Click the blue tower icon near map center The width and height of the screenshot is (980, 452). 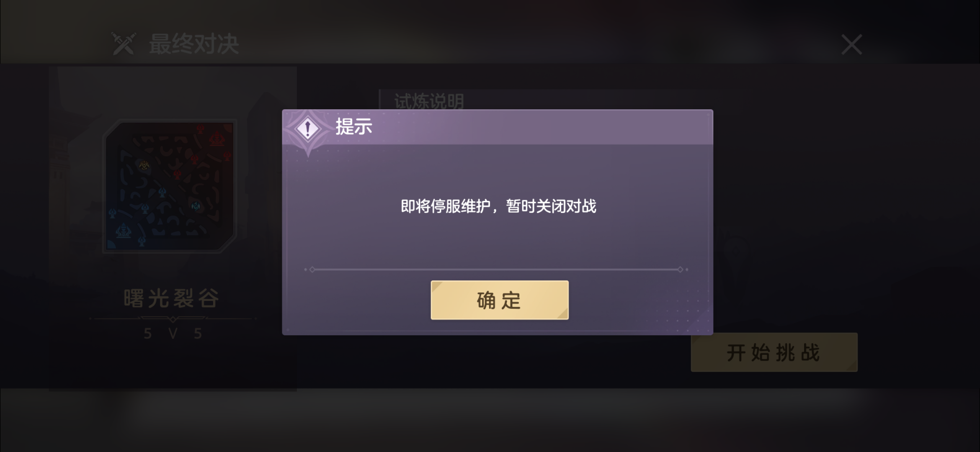pos(162,193)
